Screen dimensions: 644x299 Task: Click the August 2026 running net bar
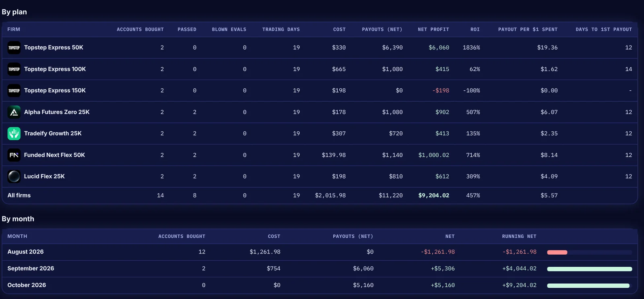point(589,252)
